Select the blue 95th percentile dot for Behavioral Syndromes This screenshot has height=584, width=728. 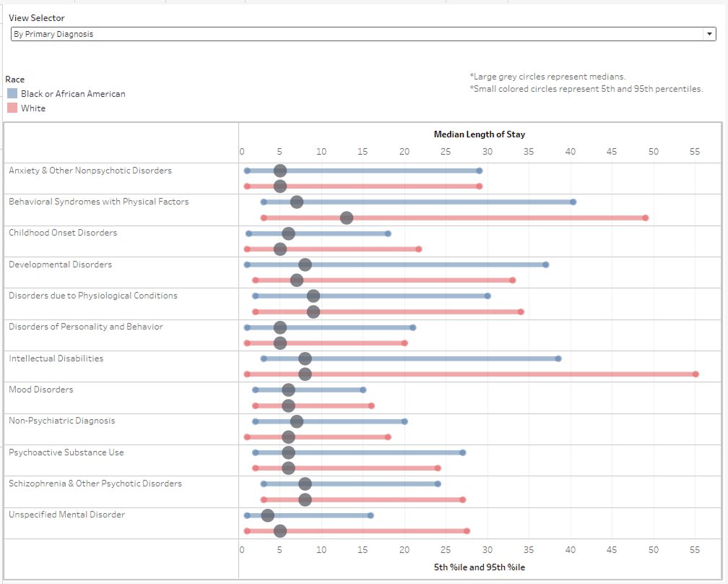tap(573, 202)
